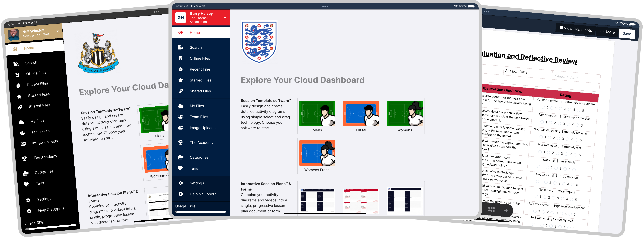This screenshot has width=644, height=249.
Task: Open first dark session plan thumbnail
Action: tap(317, 199)
